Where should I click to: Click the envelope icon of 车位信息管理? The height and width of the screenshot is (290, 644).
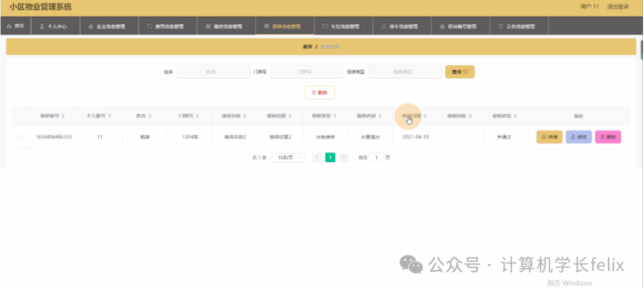(326, 26)
